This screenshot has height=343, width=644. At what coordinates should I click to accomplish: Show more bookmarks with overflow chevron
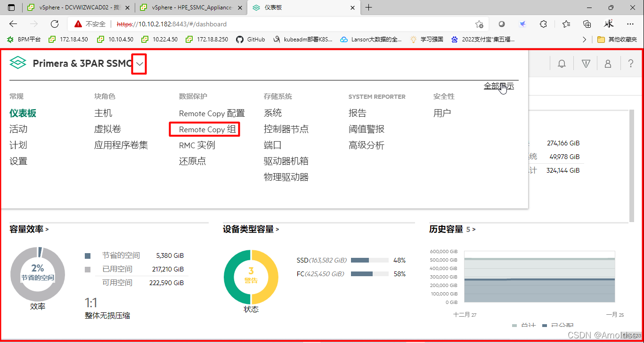click(x=585, y=40)
